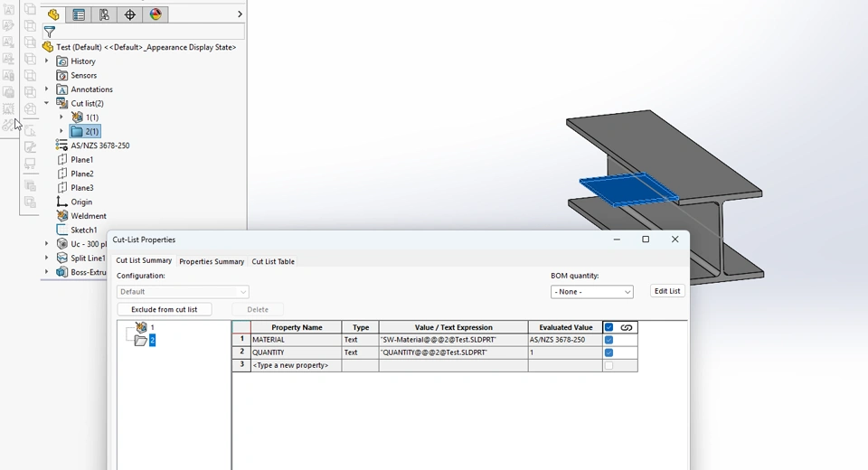
Task: Select cut list item 1 in dialog tree
Action: 146,328
